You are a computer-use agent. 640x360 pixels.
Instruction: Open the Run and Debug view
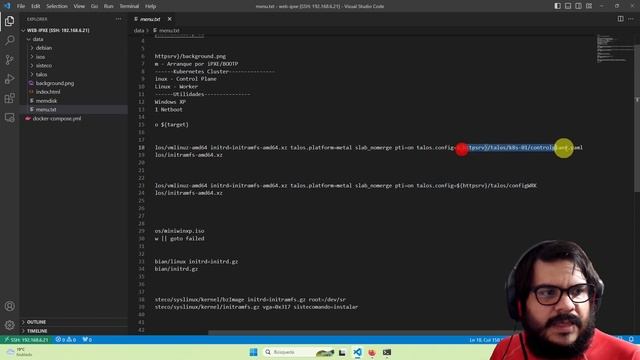coord(9,79)
